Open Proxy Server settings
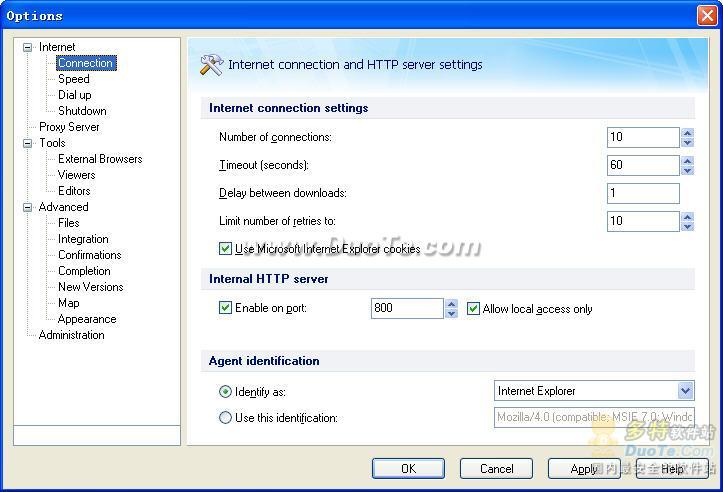 69,127
